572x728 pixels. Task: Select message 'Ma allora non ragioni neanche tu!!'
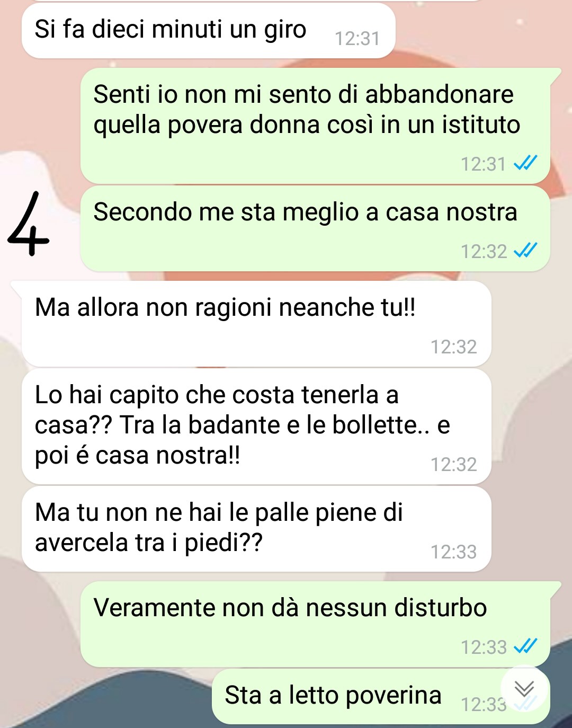(x=256, y=324)
